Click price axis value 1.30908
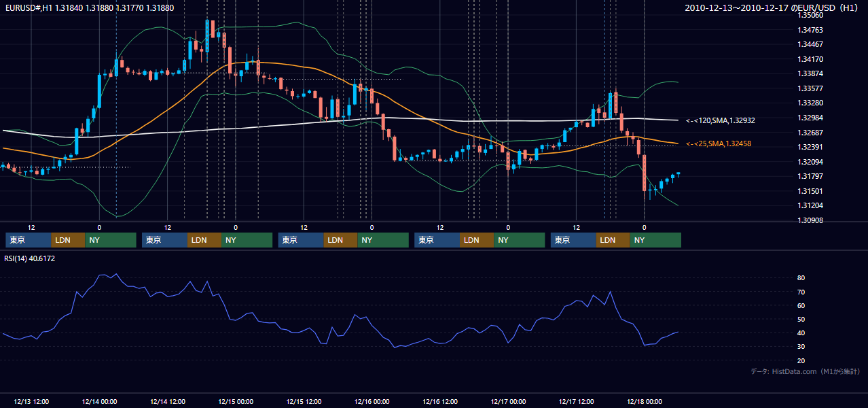868x408 pixels. (810, 220)
